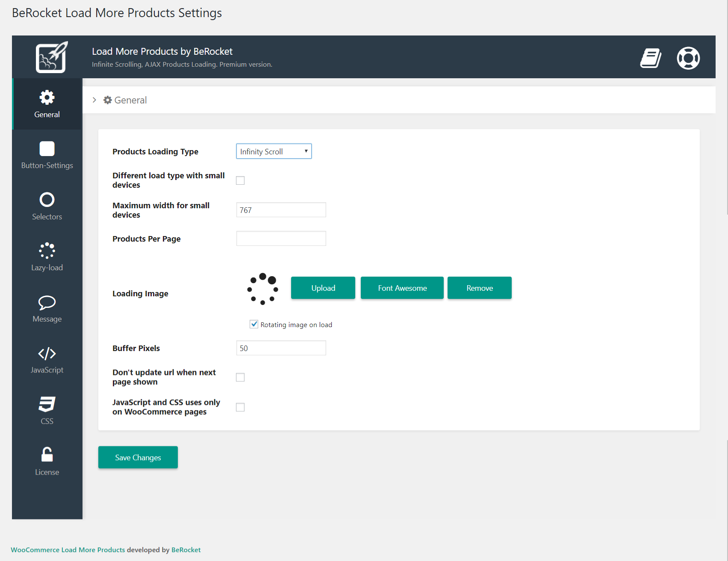Open the License tab

tap(47, 462)
